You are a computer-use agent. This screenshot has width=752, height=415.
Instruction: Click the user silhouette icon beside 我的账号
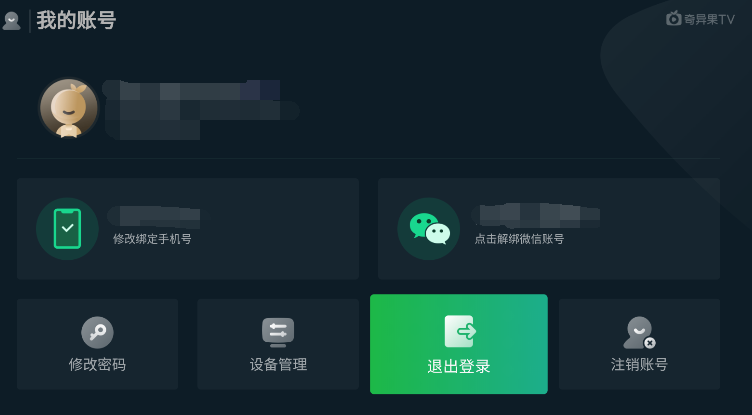point(12,21)
